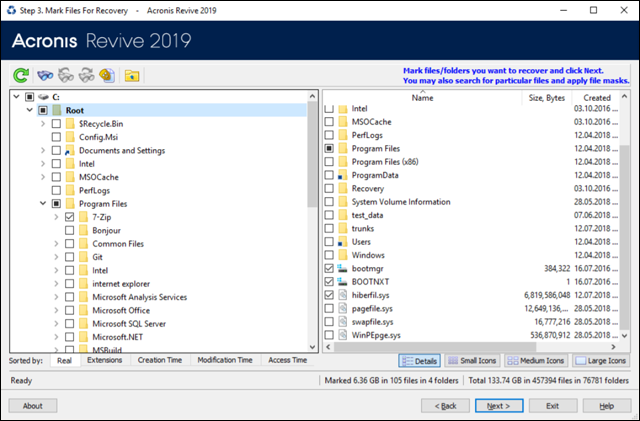Expand the Common Files tree node
The width and height of the screenshot is (640, 421).
(x=56, y=243)
